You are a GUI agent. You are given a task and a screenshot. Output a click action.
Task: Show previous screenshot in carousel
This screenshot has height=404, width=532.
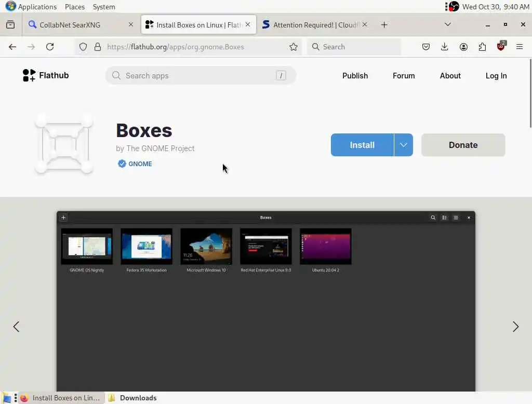16,327
